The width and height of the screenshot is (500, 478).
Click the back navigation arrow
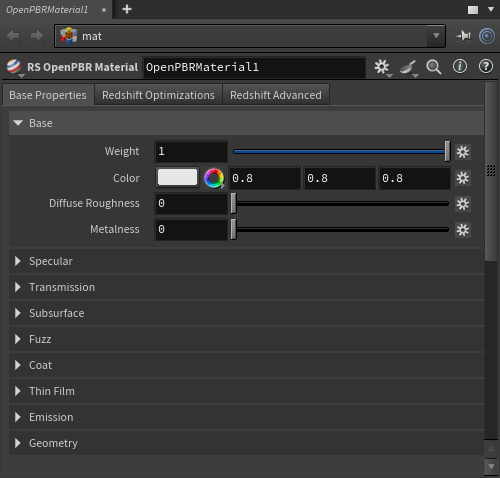tap(13, 36)
